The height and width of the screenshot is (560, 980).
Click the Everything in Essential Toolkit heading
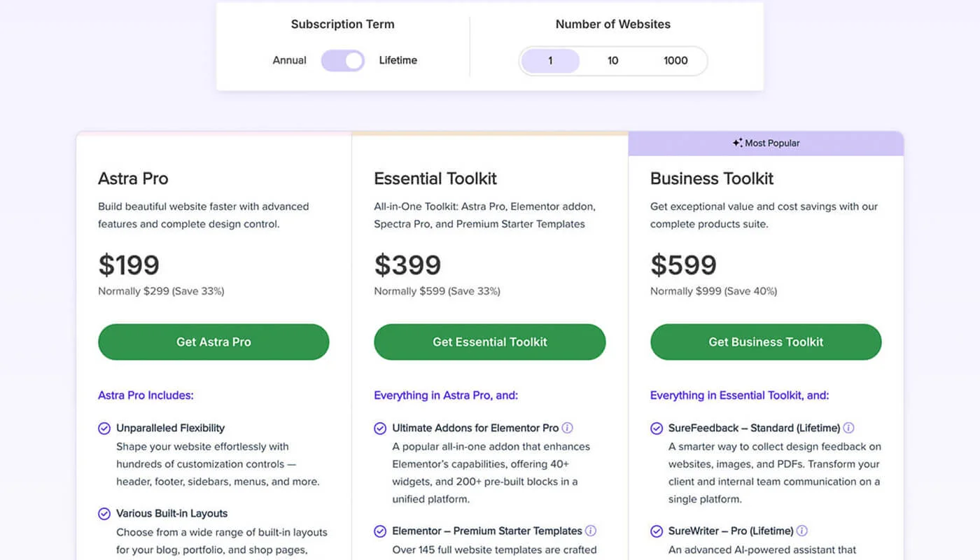(739, 395)
